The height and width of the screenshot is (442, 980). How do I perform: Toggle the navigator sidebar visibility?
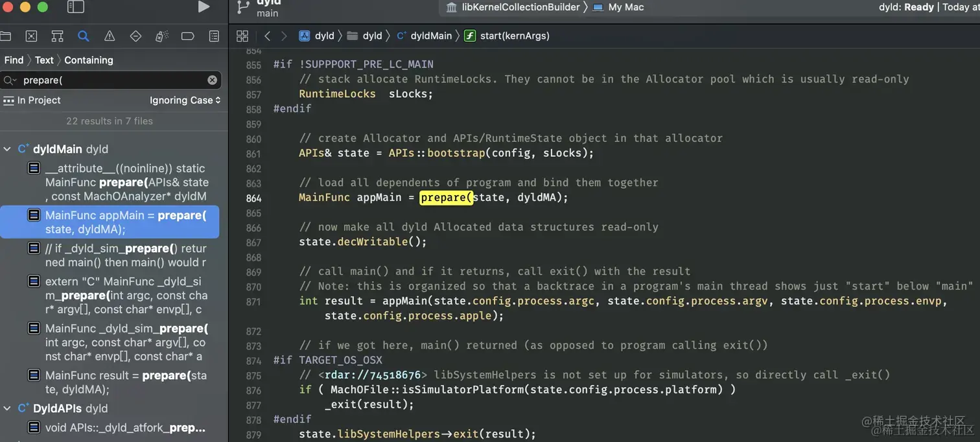coord(76,7)
